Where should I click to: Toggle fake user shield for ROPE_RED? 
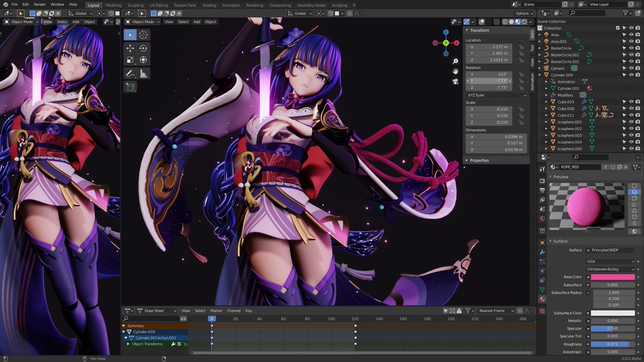pyautogui.click(x=613, y=167)
